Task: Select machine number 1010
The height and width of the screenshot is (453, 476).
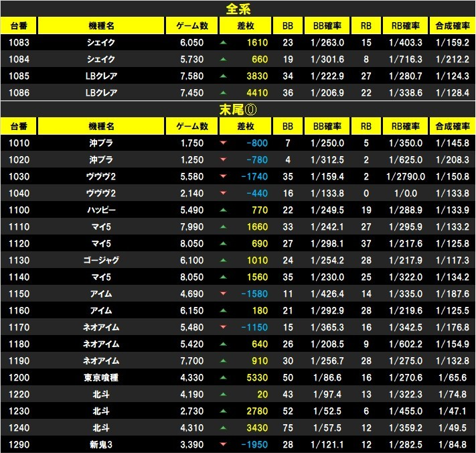Action: coord(19,143)
